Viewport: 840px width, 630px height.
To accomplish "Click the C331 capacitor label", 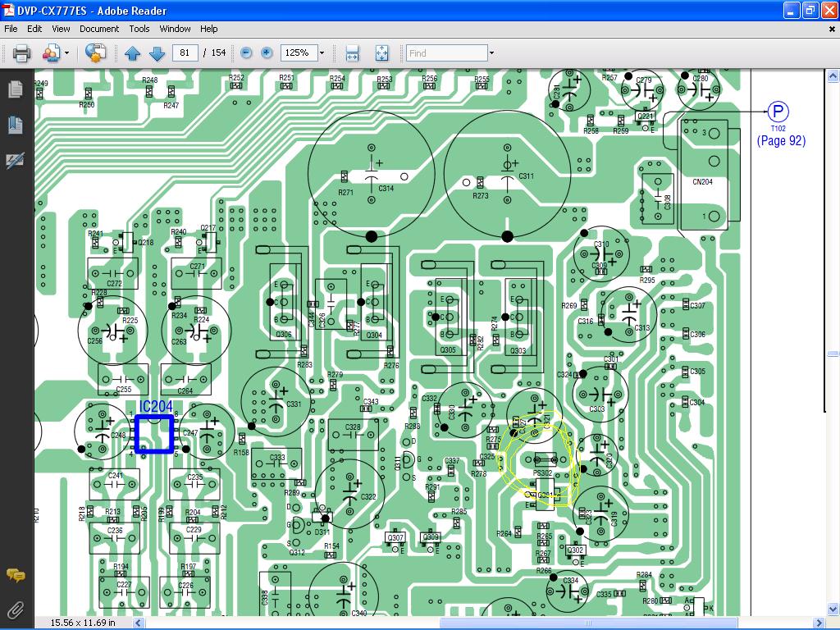I will [x=294, y=404].
